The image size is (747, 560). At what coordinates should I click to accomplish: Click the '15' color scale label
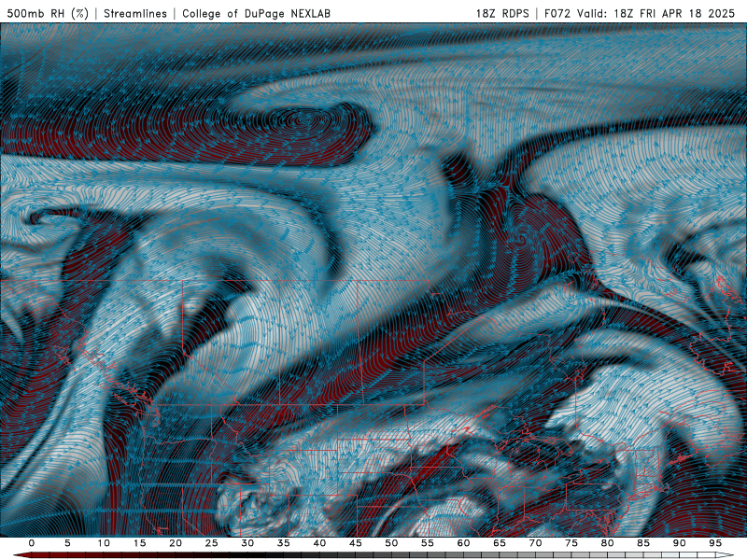pos(139,543)
